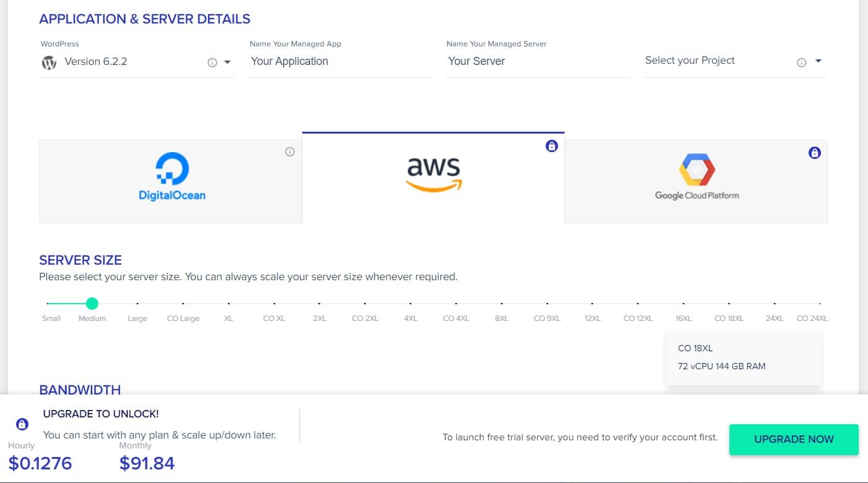
Task: Click the lock icon on Google Cloud Platform card
Action: tap(815, 152)
